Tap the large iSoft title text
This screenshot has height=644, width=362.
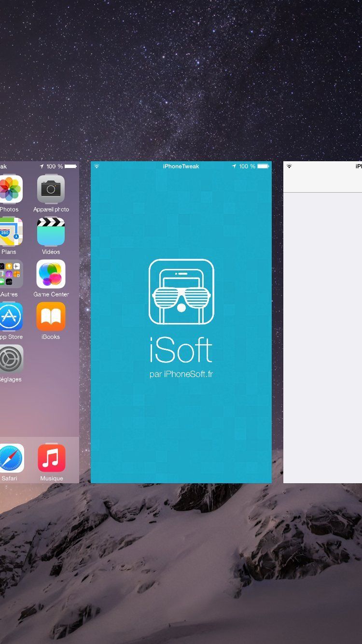(181, 350)
